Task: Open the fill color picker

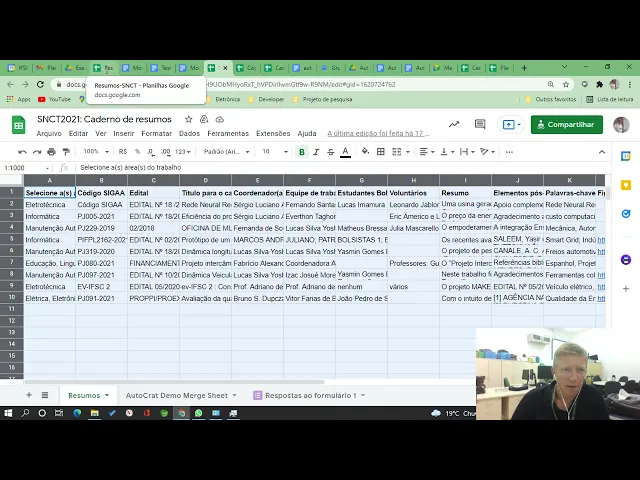Action: click(365, 152)
